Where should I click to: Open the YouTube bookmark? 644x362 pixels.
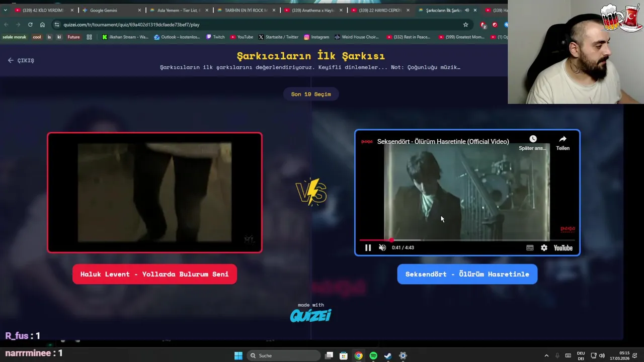pos(242,37)
